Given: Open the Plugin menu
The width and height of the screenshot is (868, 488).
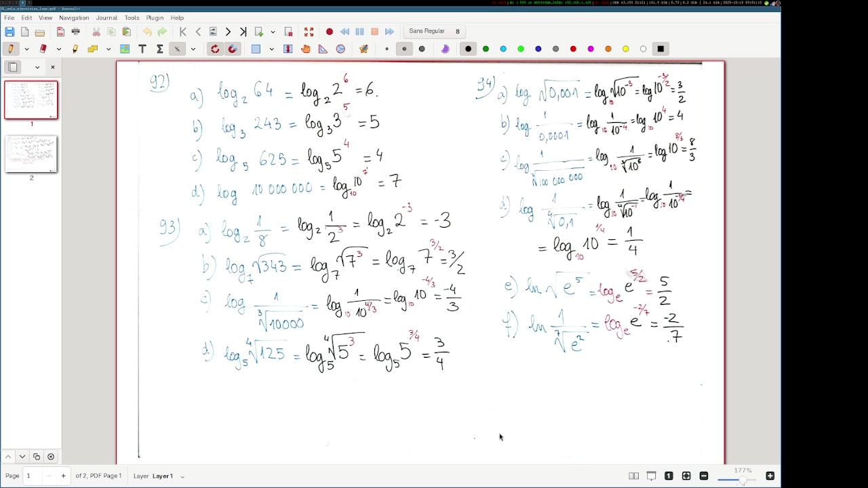Looking at the screenshot, I should click(155, 18).
